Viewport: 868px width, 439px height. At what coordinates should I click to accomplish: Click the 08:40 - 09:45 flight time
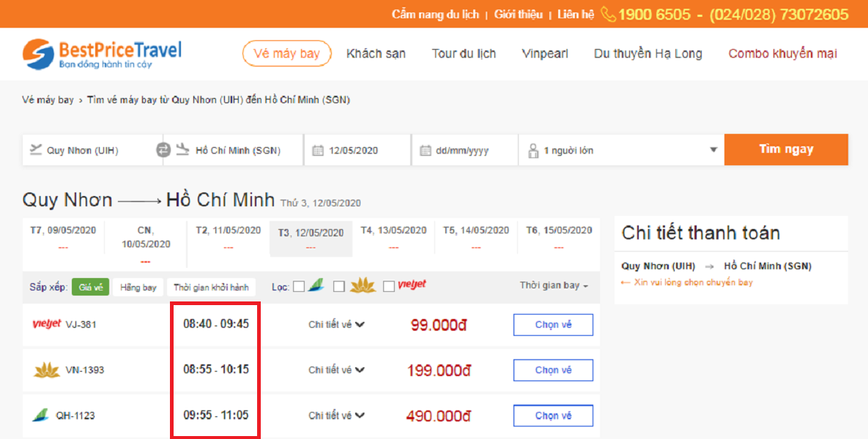pyautogui.click(x=216, y=324)
